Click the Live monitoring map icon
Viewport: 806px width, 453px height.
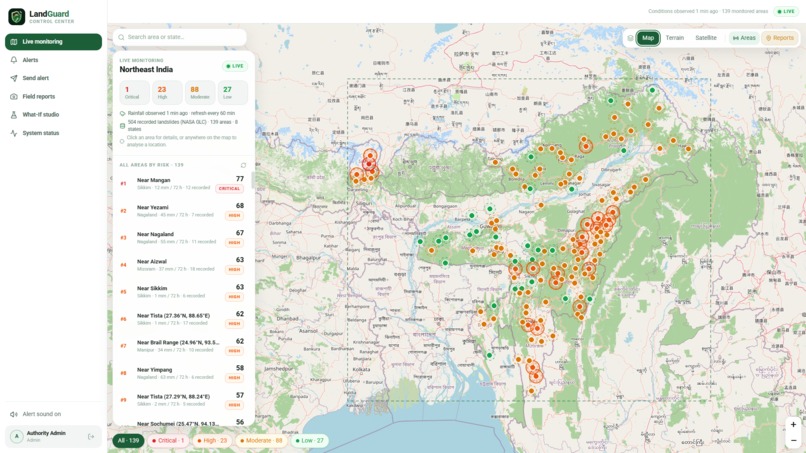click(x=14, y=42)
